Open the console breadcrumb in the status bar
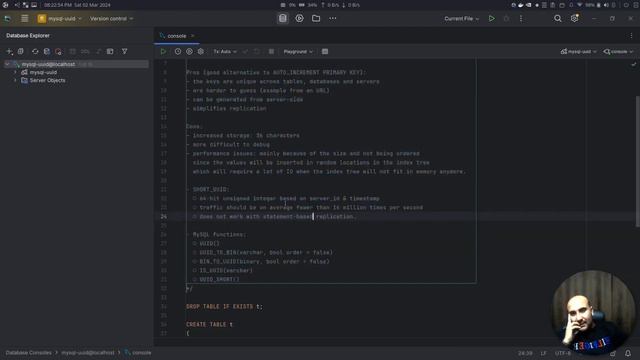 [x=138, y=353]
